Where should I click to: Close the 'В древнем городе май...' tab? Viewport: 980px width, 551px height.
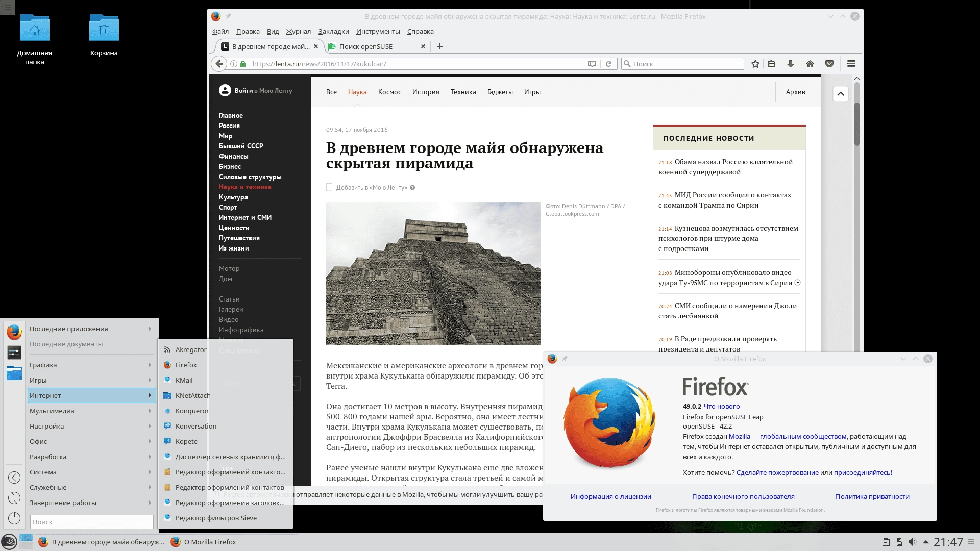click(x=316, y=46)
